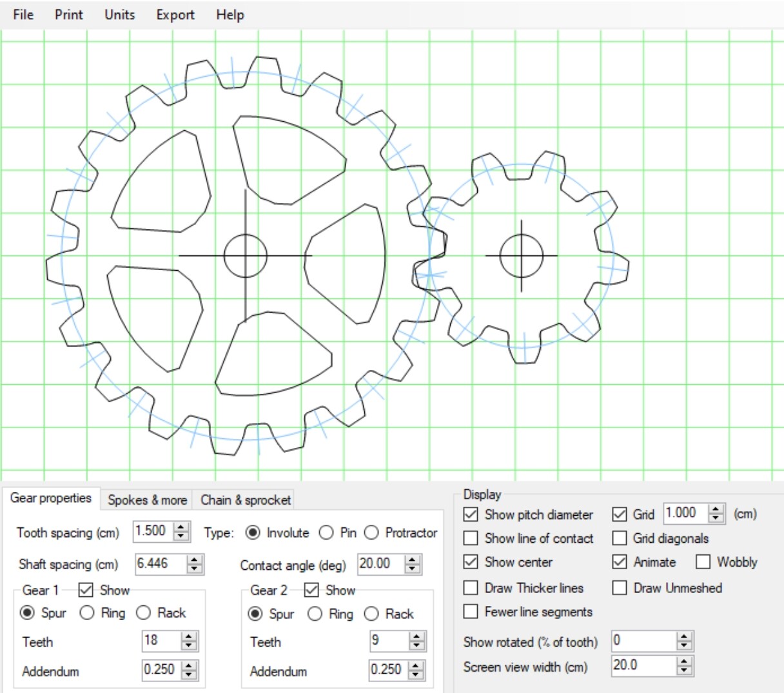Select Ring for Gear 2
The height and width of the screenshot is (693, 784).
tap(315, 614)
